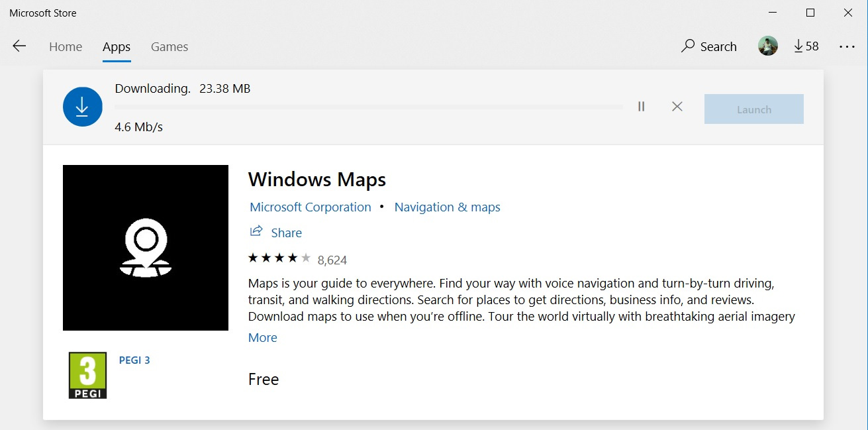The image size is (868, 430).
Task: Click the Windows Maps app icon thumbnail
Action: (145, 247)
